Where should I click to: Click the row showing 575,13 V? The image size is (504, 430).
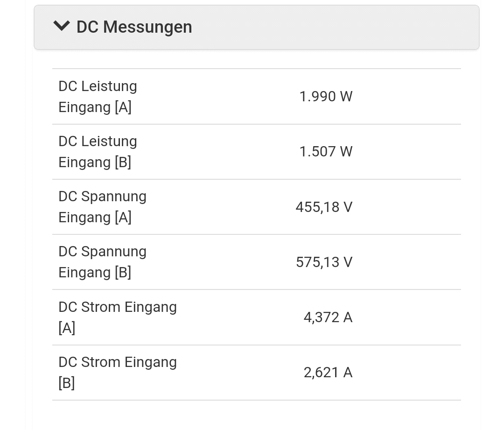[x=257, y=262]
